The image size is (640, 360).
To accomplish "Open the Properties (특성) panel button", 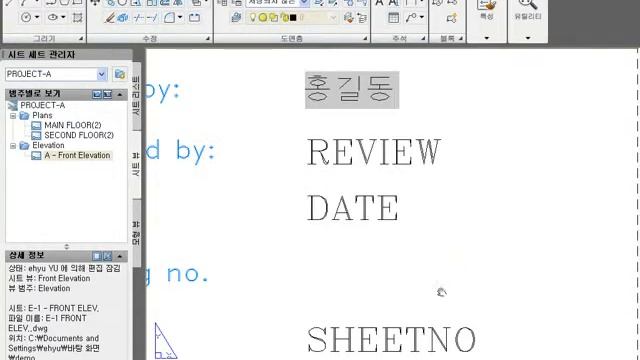I will coord(487,10).
